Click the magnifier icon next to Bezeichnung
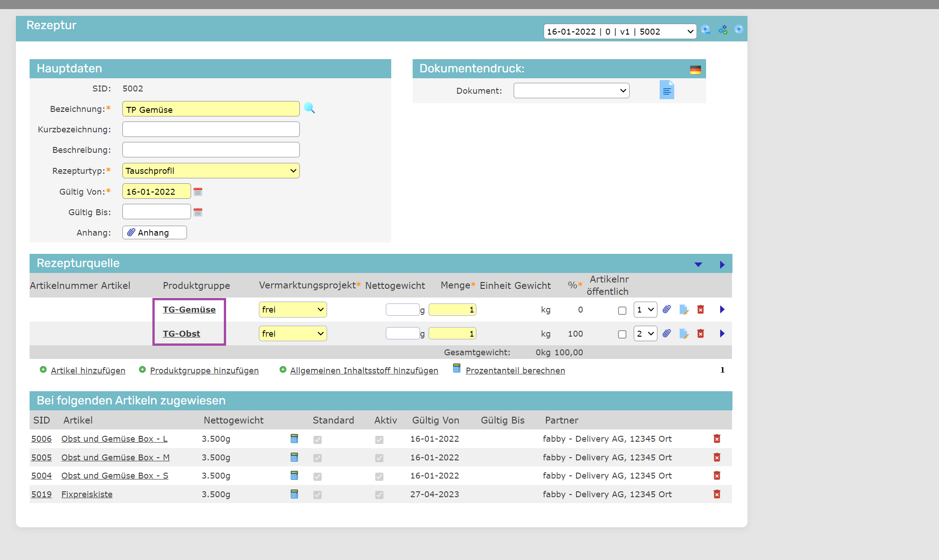The width and height of the screenshot is (939, 560). pos(309,108)
